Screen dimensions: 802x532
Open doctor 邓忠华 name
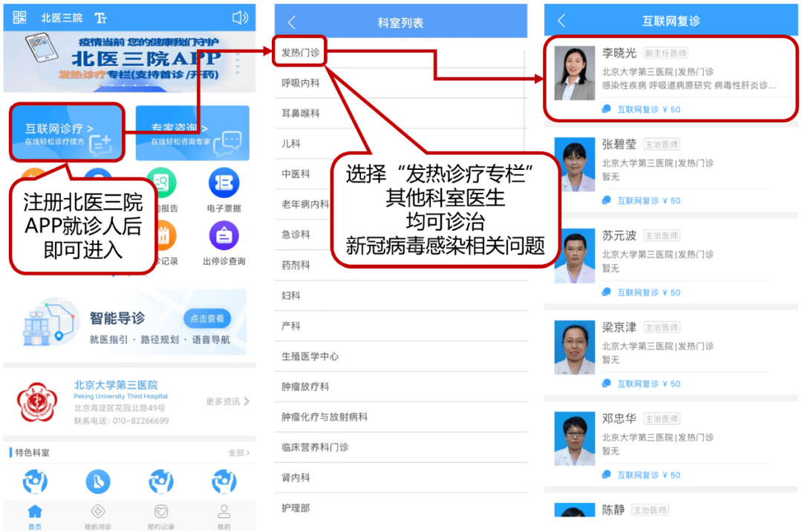click(x=619, y=418)
